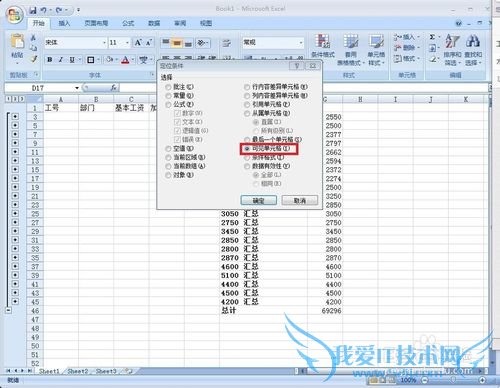Decrease font size with the small A icon
The height and width of the screenshot is (388, 500).
[149, 42]
